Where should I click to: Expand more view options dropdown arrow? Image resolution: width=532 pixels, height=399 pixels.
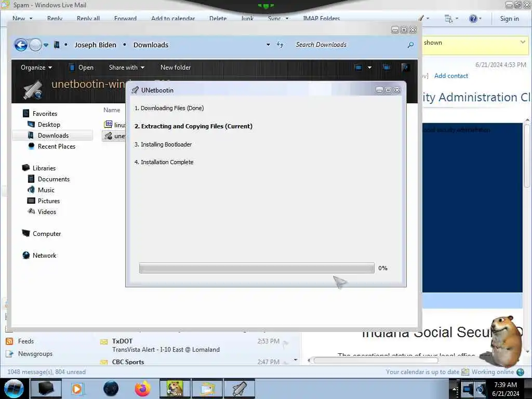point(369,68)
